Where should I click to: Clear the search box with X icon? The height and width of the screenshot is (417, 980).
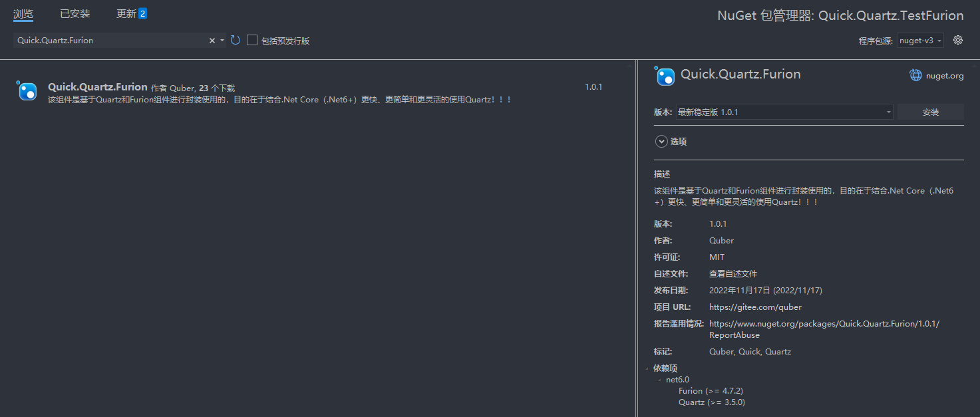212,41
